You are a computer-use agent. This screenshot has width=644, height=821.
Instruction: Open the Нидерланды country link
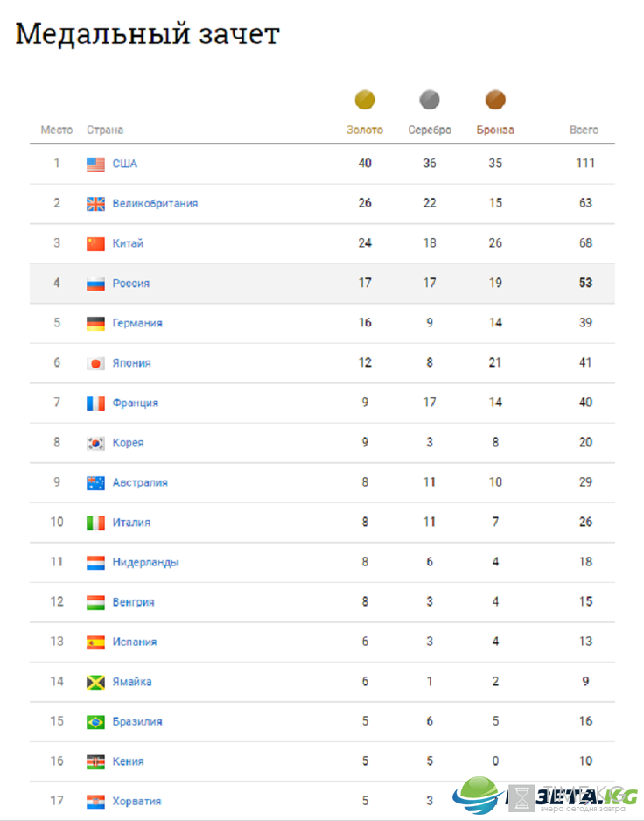(145, 562)
